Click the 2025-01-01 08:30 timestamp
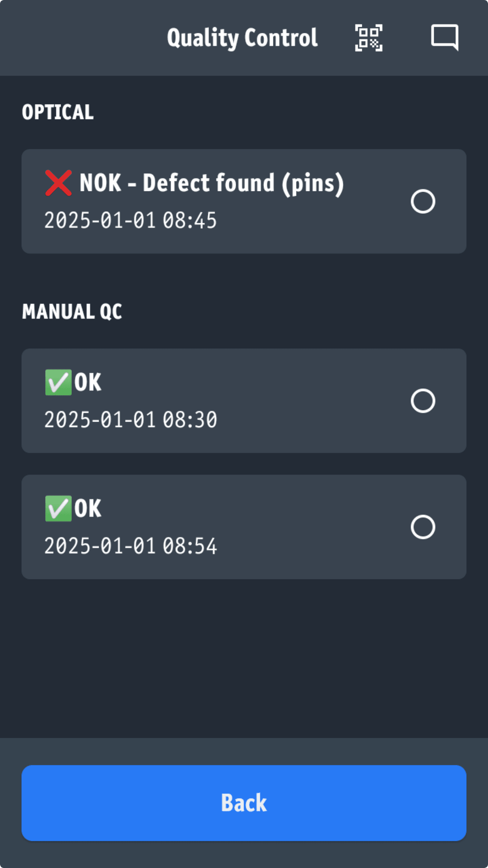This screenshot has width=488, height=868. point(131,419)
